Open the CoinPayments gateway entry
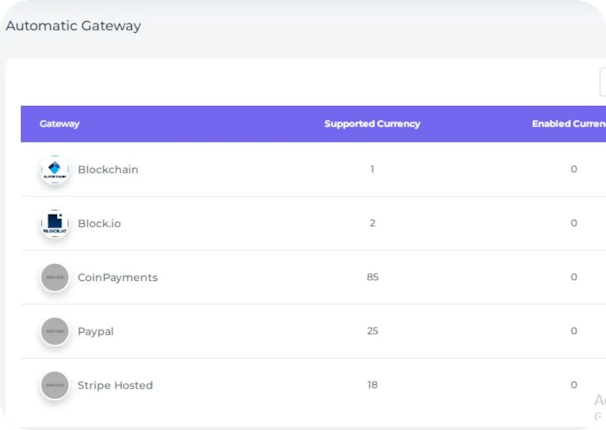The height and width of the screenshot is (430, 606). tap(117, 277)
